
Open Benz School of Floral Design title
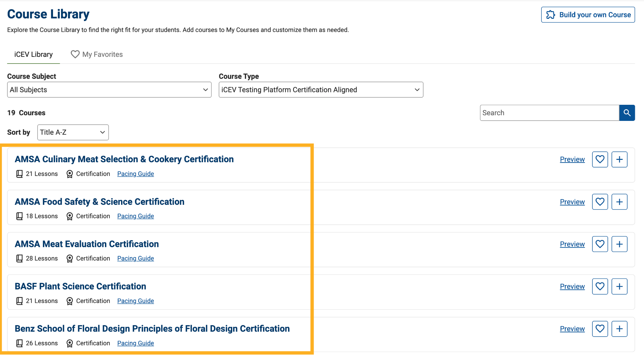(x=152, y=329)
